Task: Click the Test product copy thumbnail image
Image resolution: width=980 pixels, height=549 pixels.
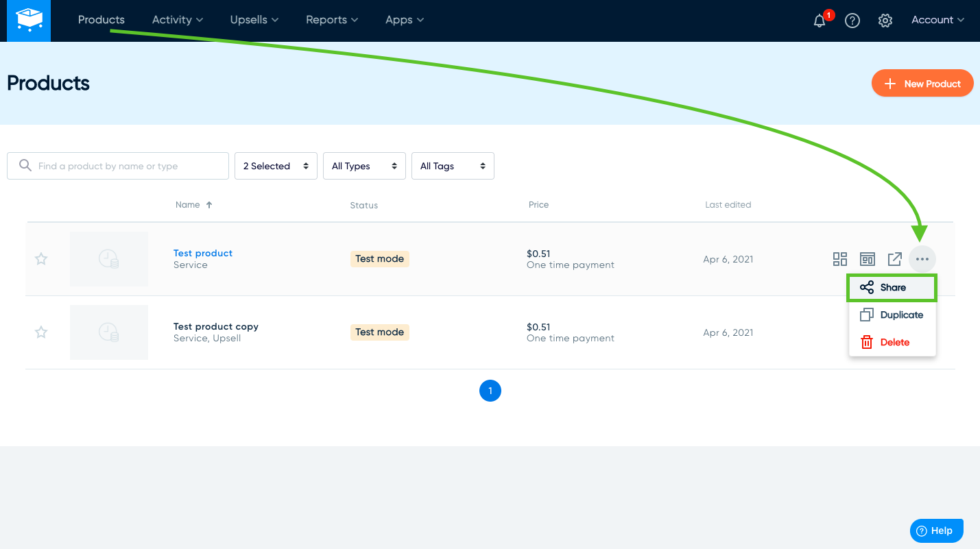Action: pos(109,332)
